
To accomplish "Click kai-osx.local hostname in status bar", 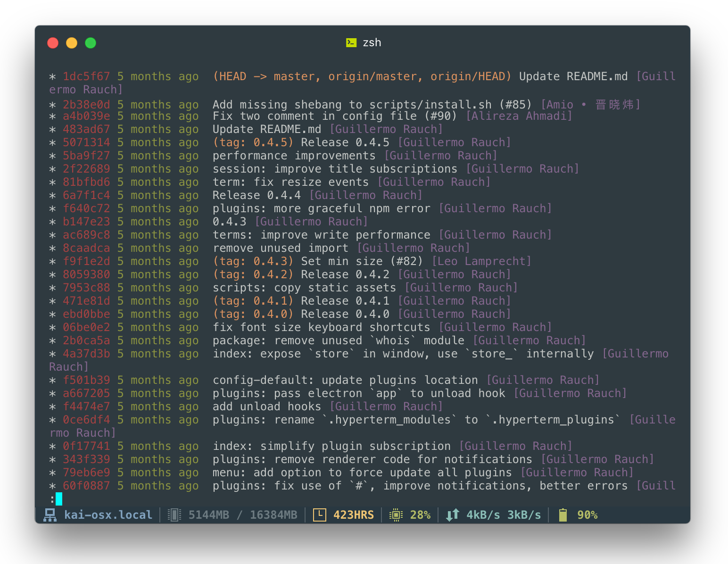I will (x=108, y=515).
